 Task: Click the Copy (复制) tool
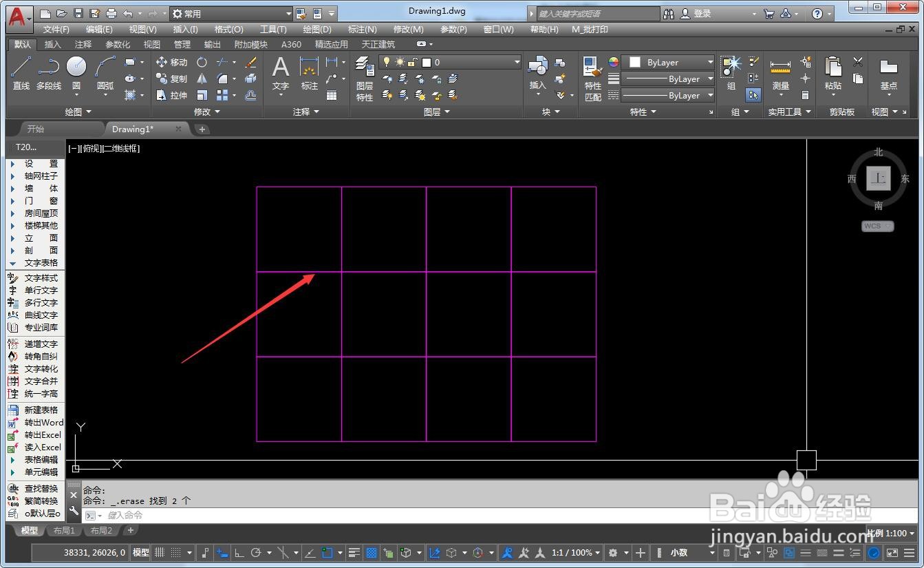click(171, 78)
